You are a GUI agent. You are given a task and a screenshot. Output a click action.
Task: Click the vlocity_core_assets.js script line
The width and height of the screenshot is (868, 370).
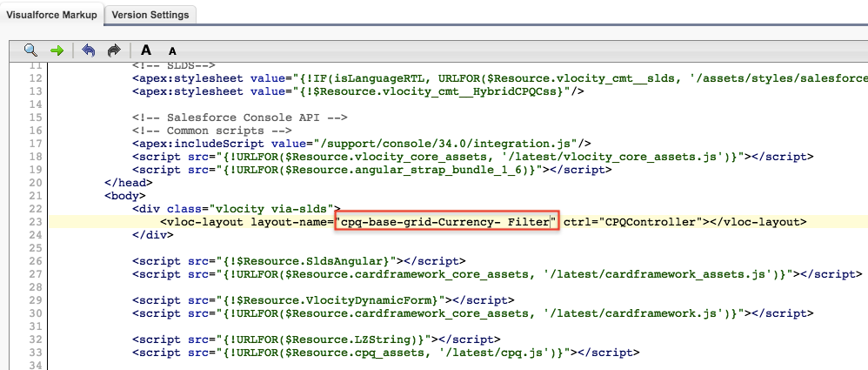pos(473,157)
